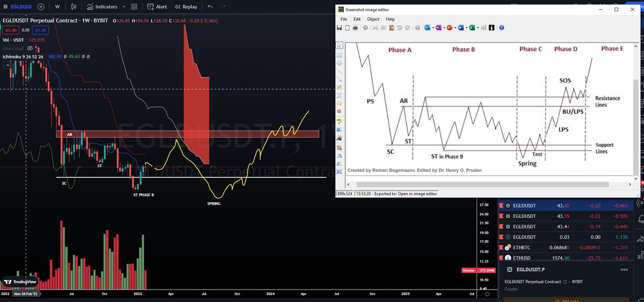Expand the OneNote export dropdown arrow
The width and height of the screenshot is (644, 302).
(444, 27)
